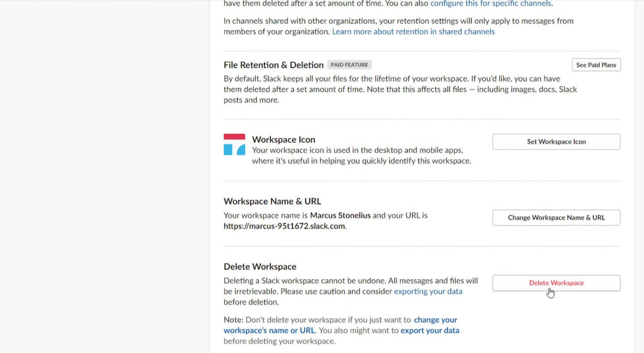644x353 pixels.
Task: Select the workspace URL marcus-95t1672.slack.com
Action: click(x=284, y=226)
